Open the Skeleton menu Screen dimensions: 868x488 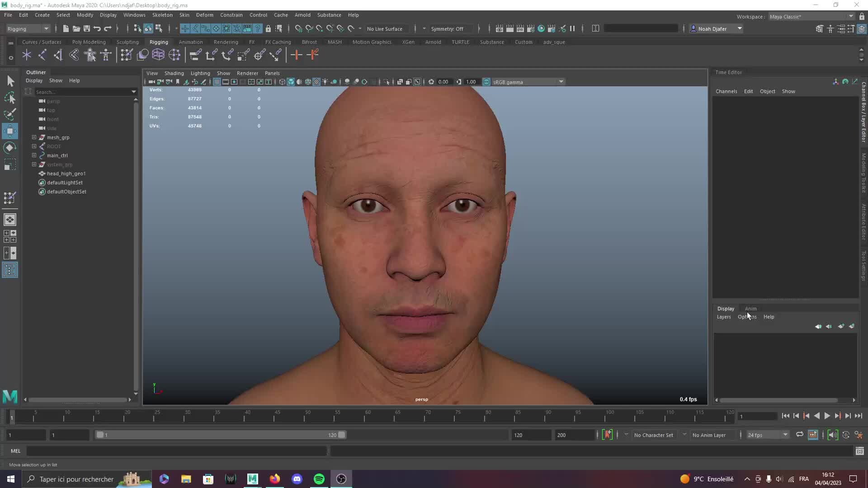[x=162, y=15]
